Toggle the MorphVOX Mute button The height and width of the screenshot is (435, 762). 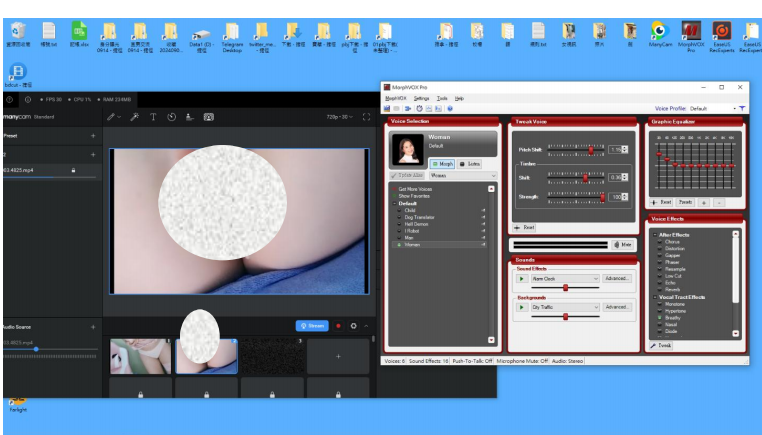pos(623,245)
